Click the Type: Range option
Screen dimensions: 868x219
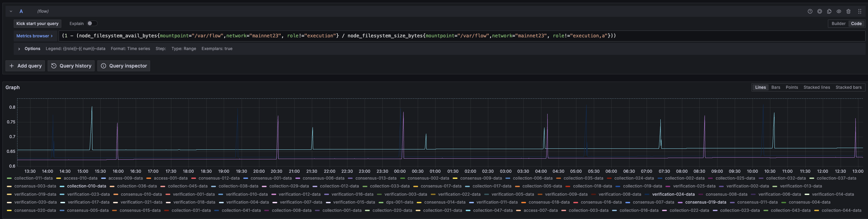pos(184,49)
